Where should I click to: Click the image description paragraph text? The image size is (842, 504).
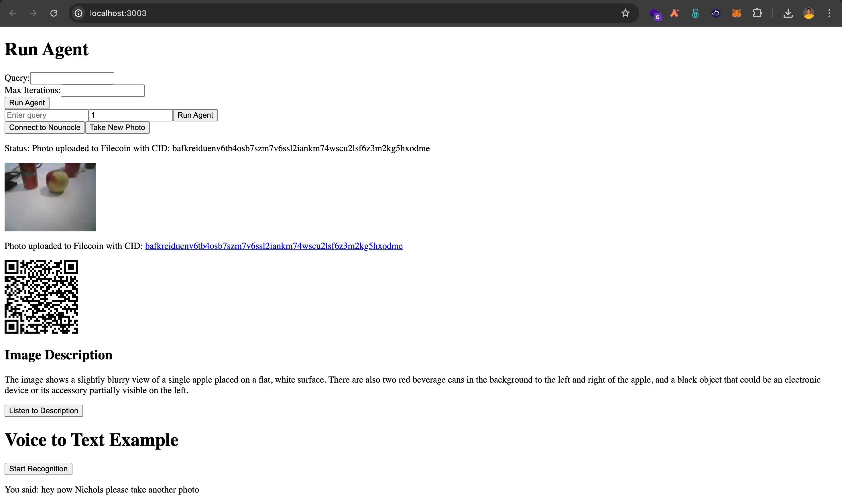pos(412,385)
